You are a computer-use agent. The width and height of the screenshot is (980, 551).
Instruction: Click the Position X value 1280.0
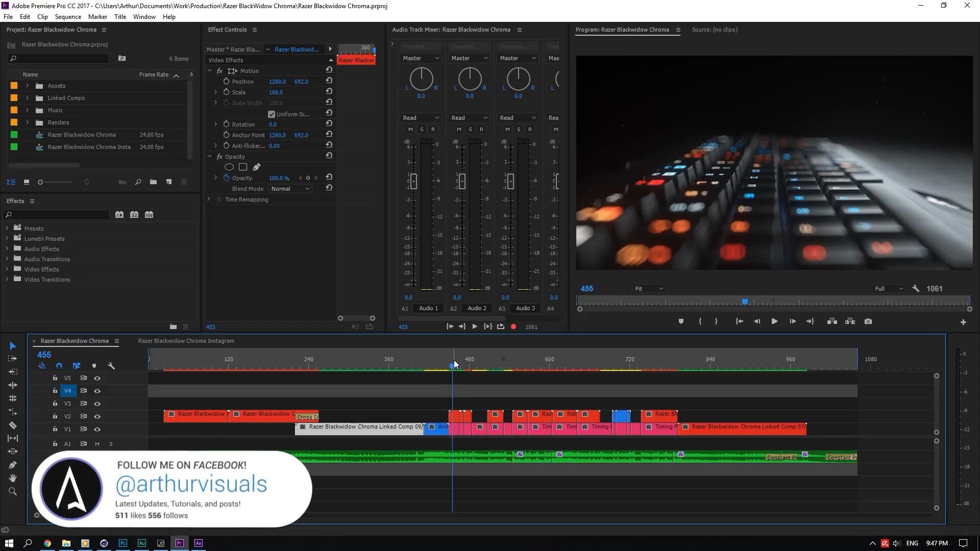click(x=277, y=82)
